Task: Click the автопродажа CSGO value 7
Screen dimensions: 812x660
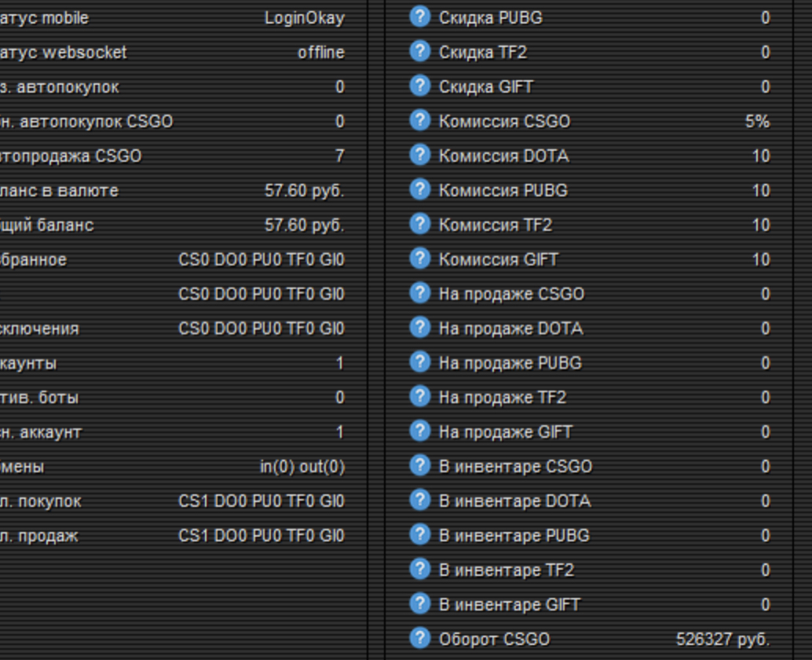Action: click(x=339, y=156)
